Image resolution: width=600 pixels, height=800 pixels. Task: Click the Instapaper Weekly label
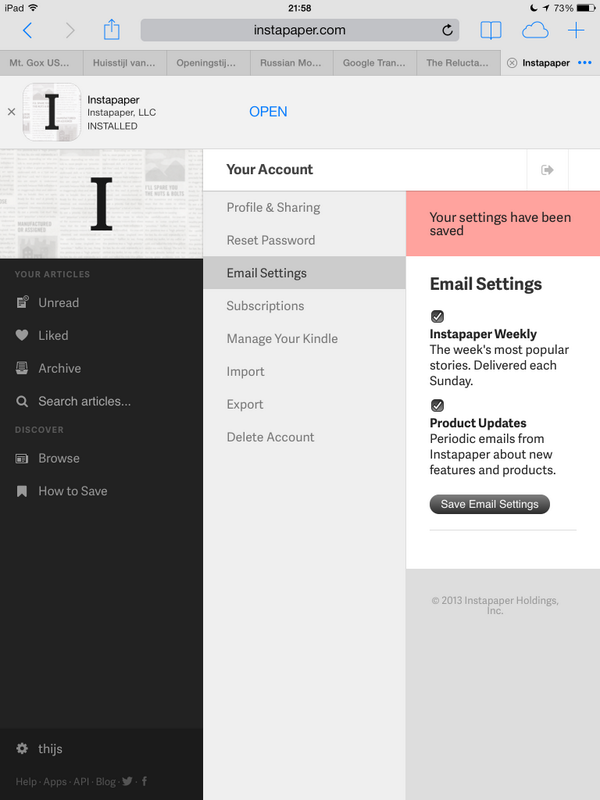pos(483,334)
